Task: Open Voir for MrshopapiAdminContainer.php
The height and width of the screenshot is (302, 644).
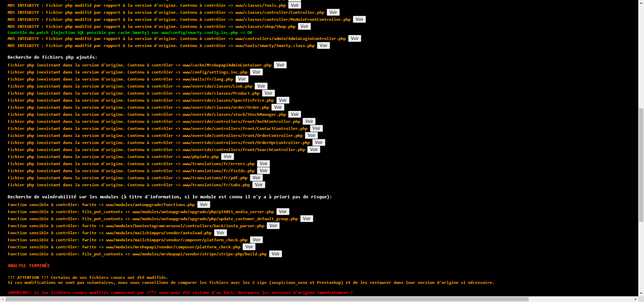Action: pos(280,65)
